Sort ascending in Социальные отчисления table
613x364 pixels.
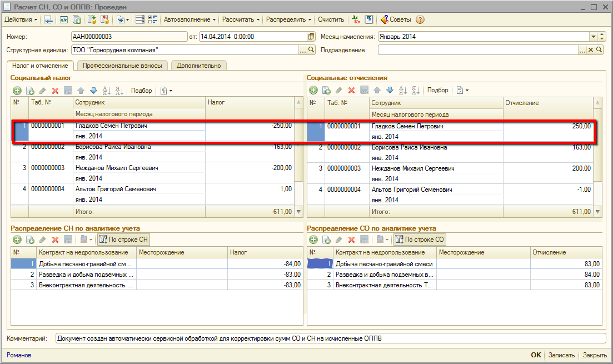tap(402, 91)
